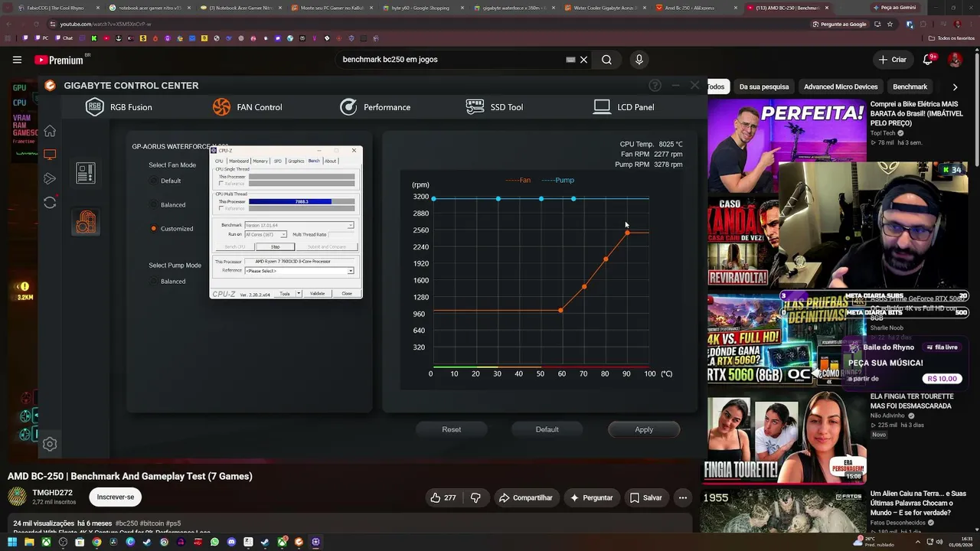
Task: Open the LCD Panel section
Action: (623, 107)
